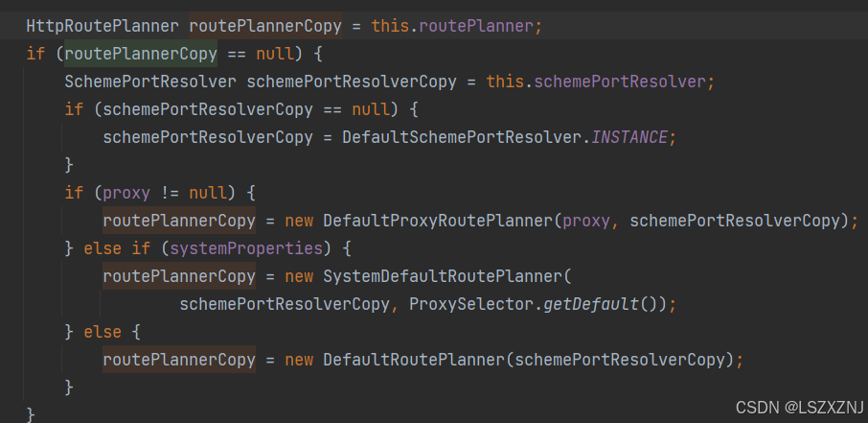Click schemePortResolverCopy before ProxySelector.getDefault

pyautogui.click(x=285, y=304)
